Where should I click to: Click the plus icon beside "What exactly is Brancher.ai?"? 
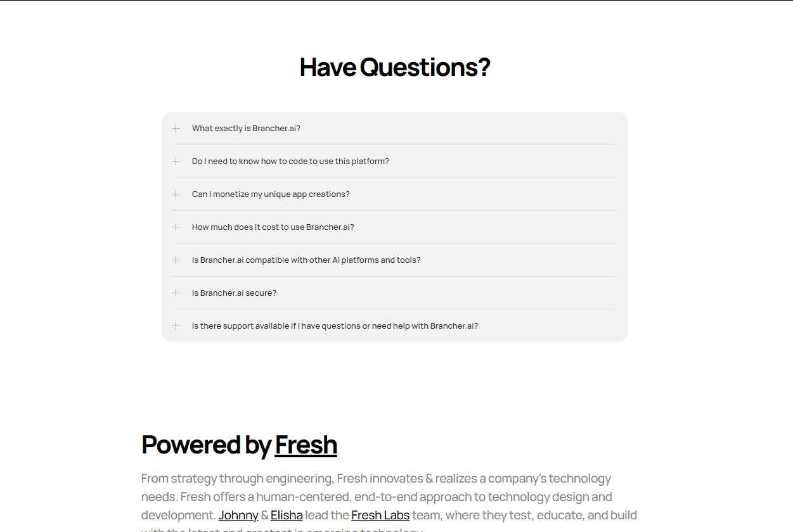[176, 129]
